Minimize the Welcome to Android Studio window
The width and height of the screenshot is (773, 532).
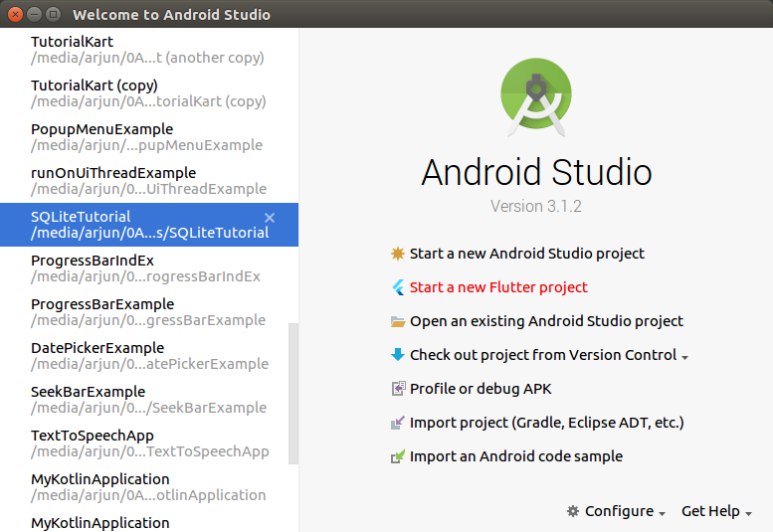click(x=34, y=14)
